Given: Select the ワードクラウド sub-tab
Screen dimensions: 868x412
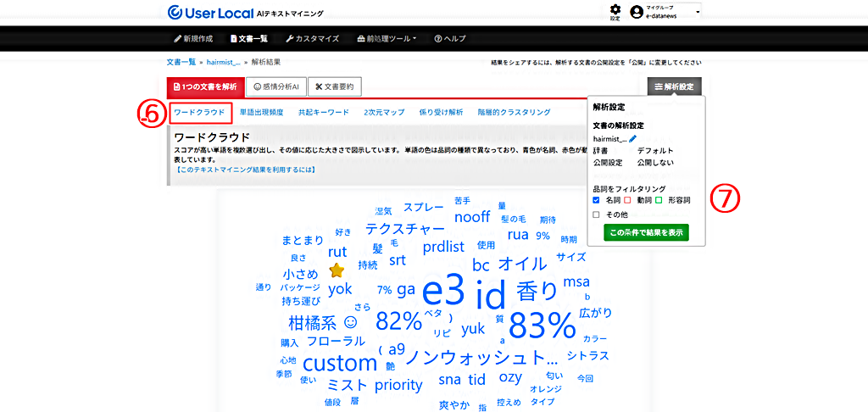Looking at the screenshot, I should pyautogui.click(x=199, y=112).
